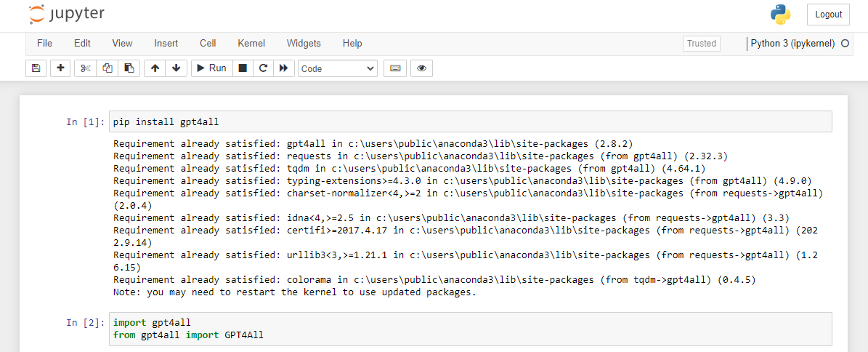Open the View menu

click(122, 43)
